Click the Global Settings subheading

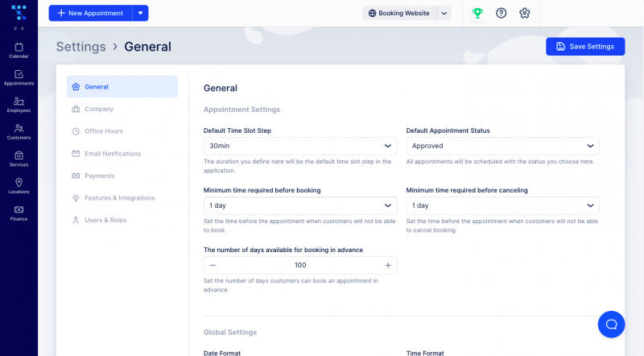pos(230,332)
